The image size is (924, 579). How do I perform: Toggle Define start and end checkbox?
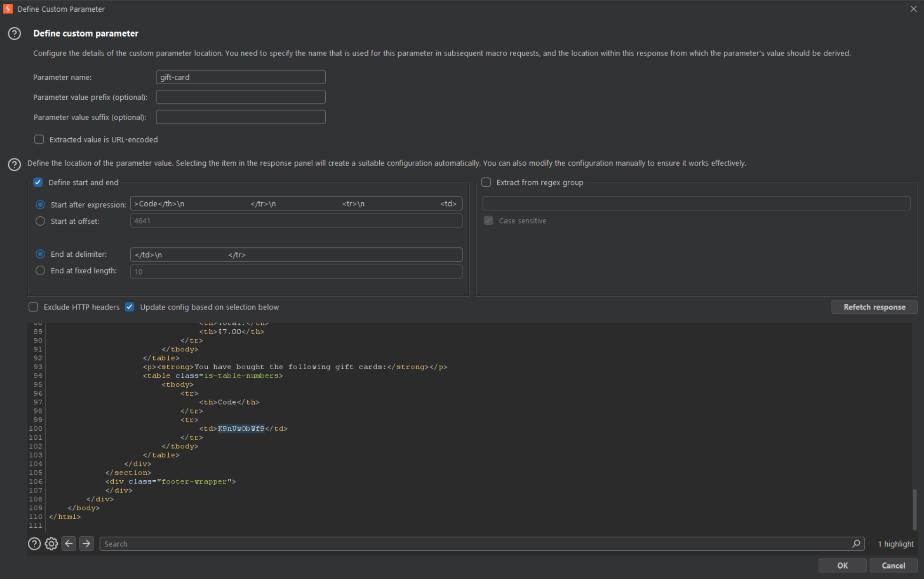38,182
